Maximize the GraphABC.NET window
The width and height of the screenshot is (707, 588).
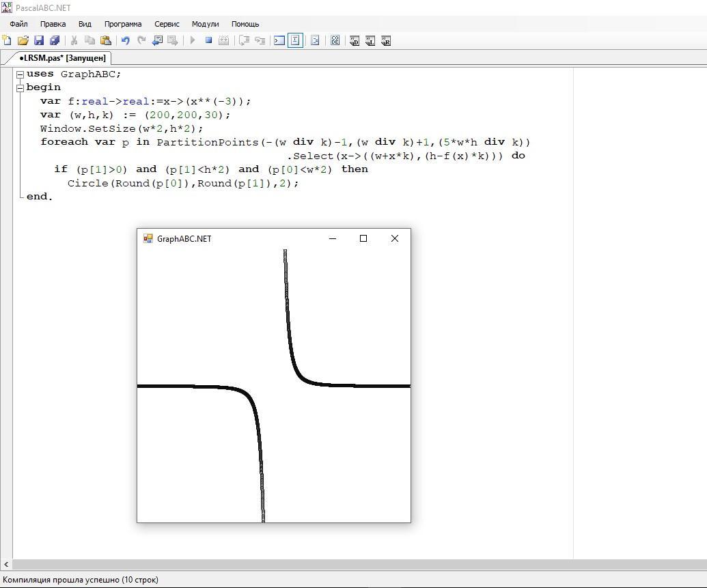tap(363, 238)
